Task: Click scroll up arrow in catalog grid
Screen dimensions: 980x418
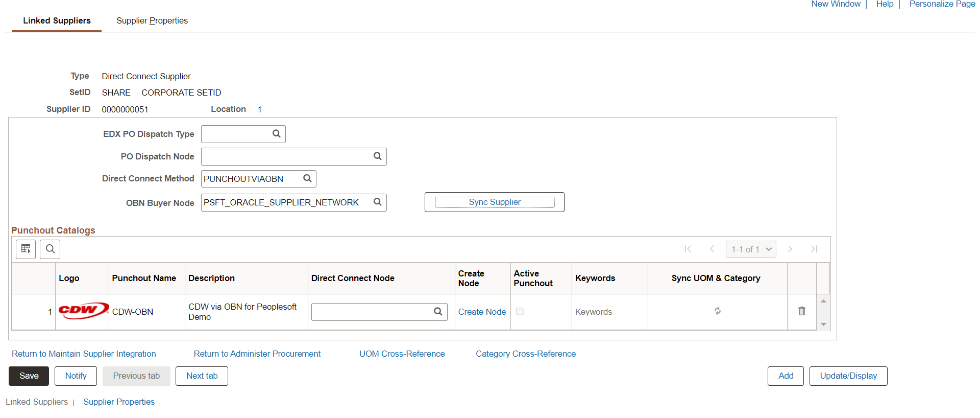Action: 823,301
